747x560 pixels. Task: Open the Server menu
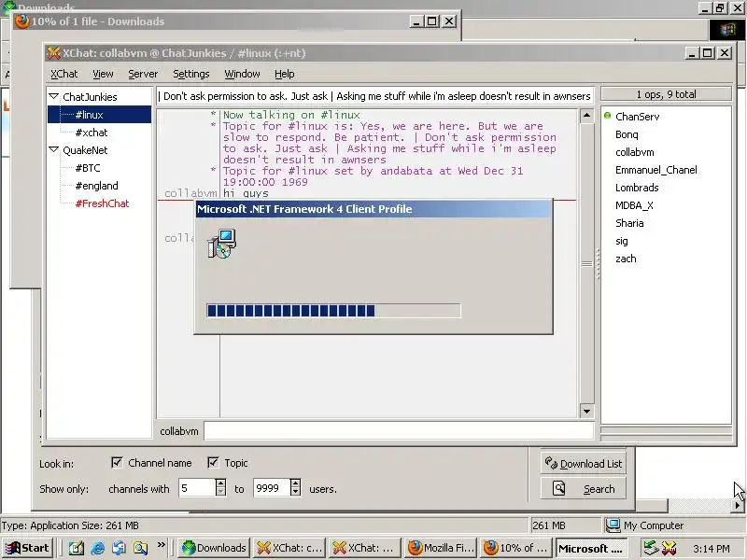(x=143, y=74)
